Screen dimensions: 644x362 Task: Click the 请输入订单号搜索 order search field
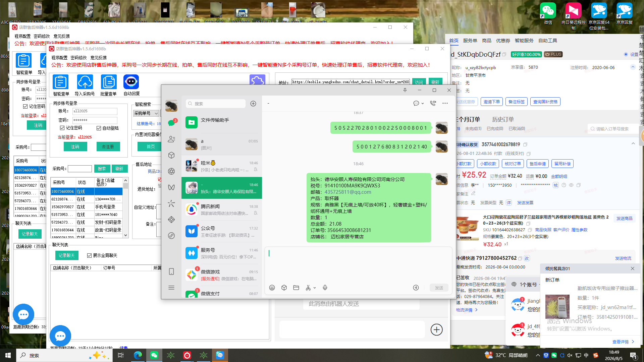coord(613,129)
